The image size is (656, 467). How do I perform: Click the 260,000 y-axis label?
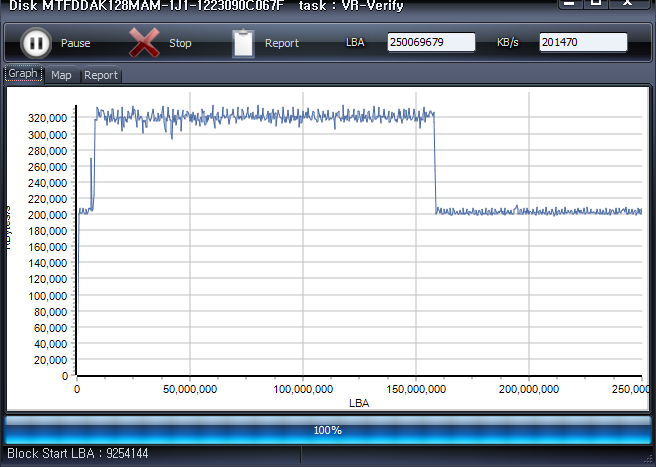coord(47,167)
